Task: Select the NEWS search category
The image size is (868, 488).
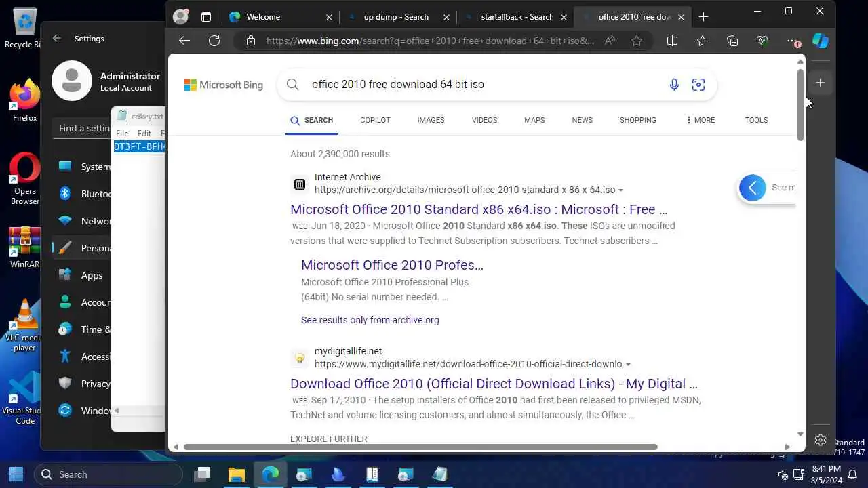Action: (582, 120)
